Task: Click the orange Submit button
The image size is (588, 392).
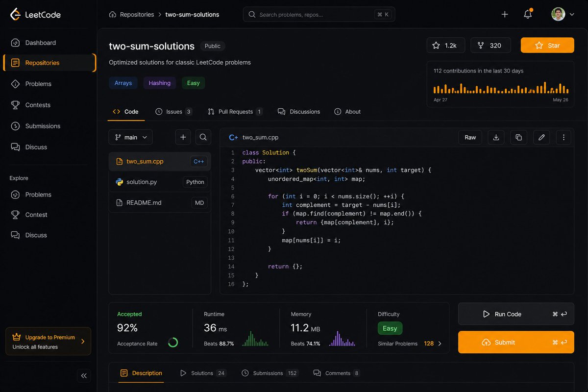Action: tap(516, 342)
